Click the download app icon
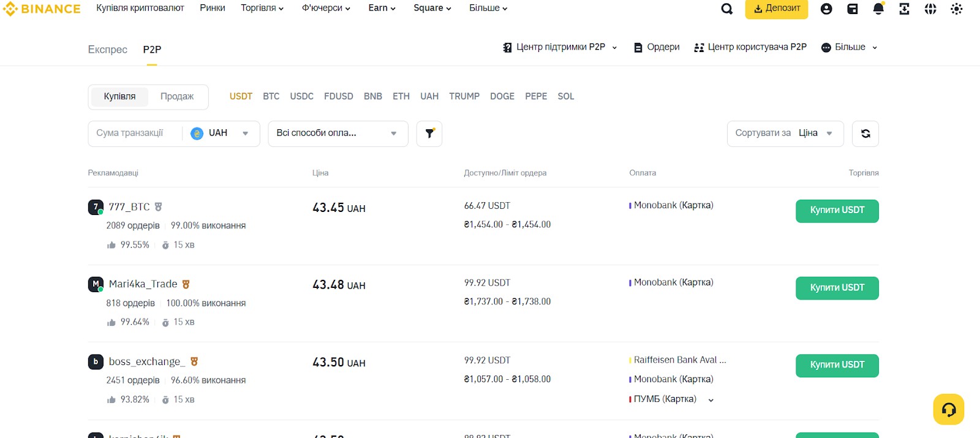 coord(904,9)
